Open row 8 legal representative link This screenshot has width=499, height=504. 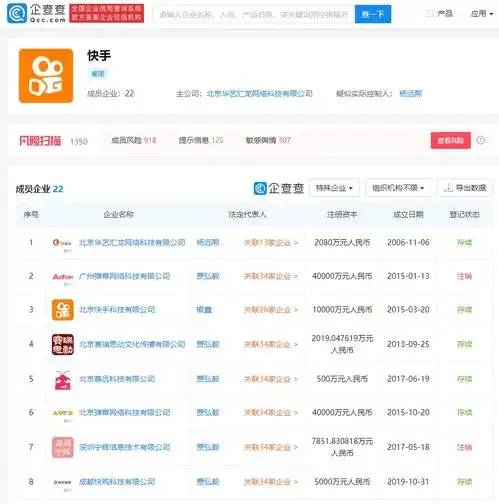(208, 482)
